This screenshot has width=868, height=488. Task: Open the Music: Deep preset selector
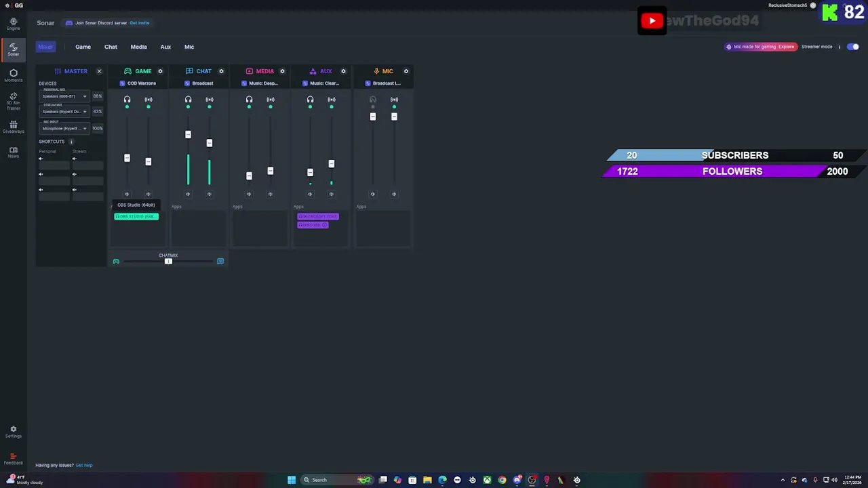260,83
